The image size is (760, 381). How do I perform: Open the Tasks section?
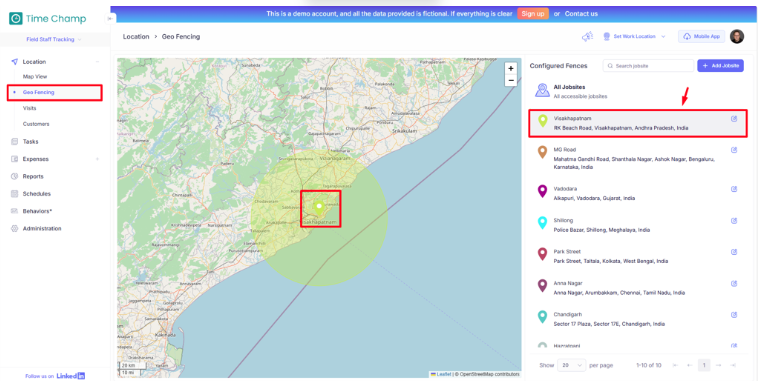point(30,142)
